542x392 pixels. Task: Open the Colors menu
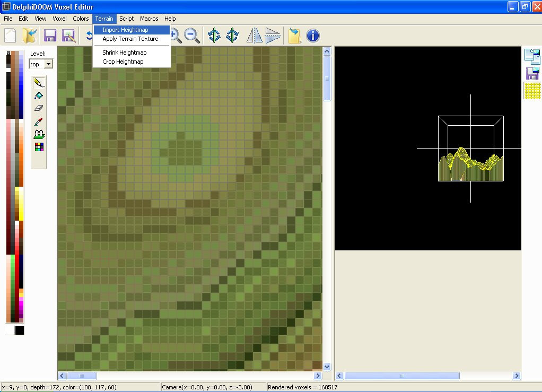[x=81, y=19]
